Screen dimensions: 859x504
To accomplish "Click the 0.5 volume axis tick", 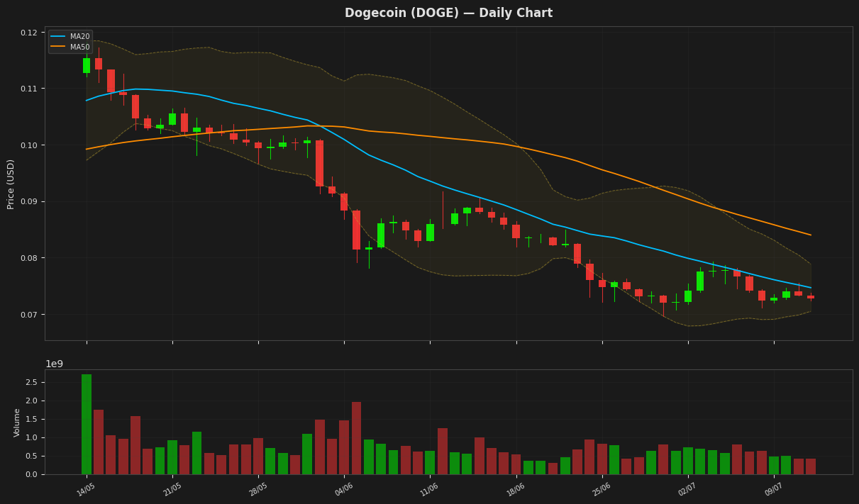I will pos(33,456).
